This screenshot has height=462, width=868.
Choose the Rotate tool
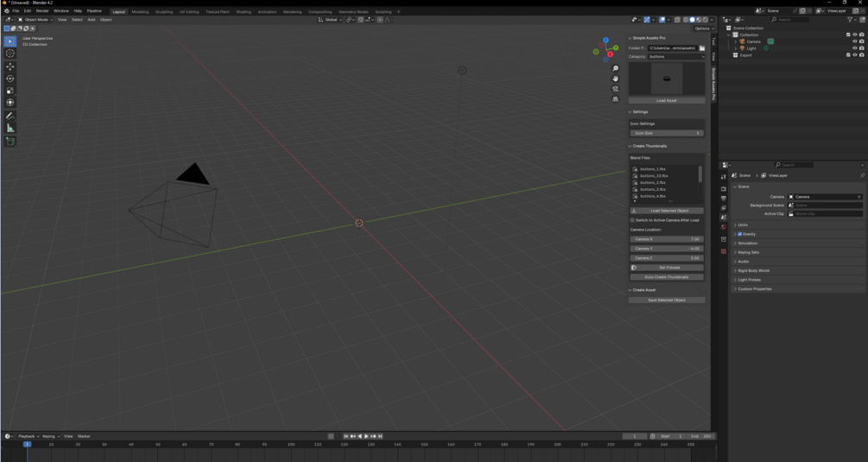[10, 79]
